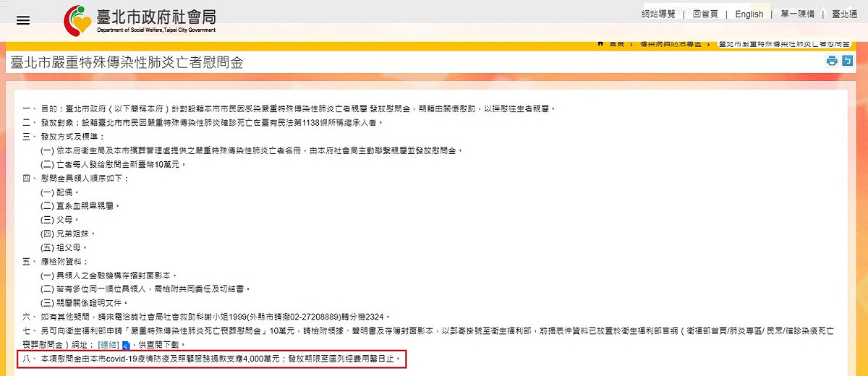Click the line with phone number 02-27208889
The image size is (868, 376).
(207, 317)
